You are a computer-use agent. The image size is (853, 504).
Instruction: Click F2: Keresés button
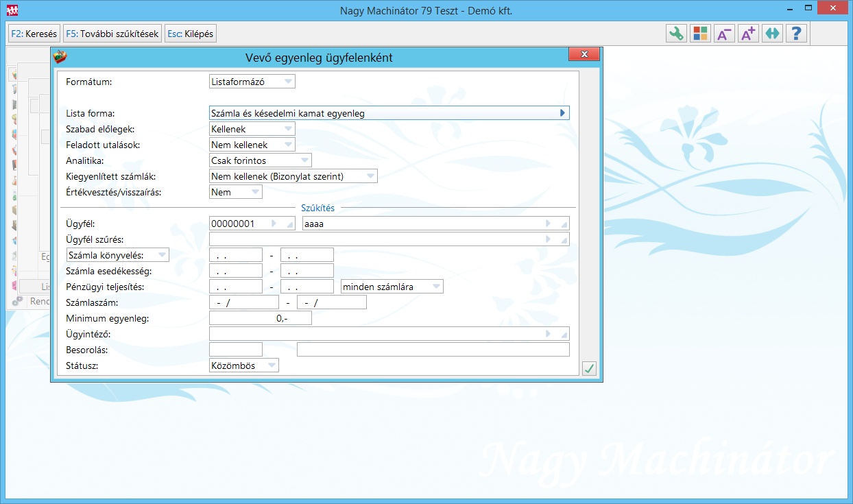tap(34, 34)
